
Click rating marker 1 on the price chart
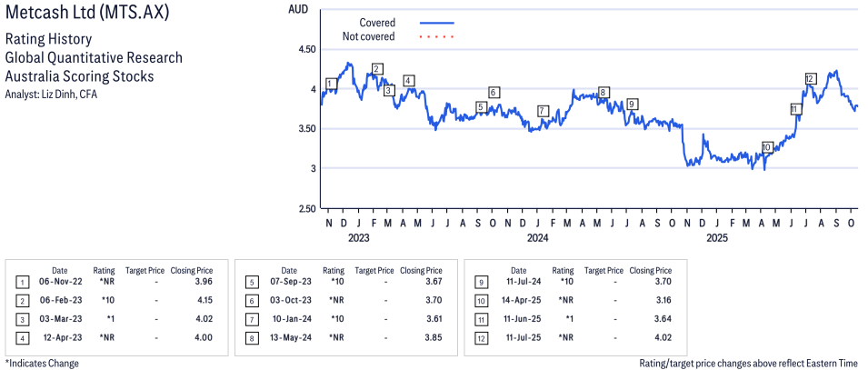pyautogui.click(x=331, y=84)
